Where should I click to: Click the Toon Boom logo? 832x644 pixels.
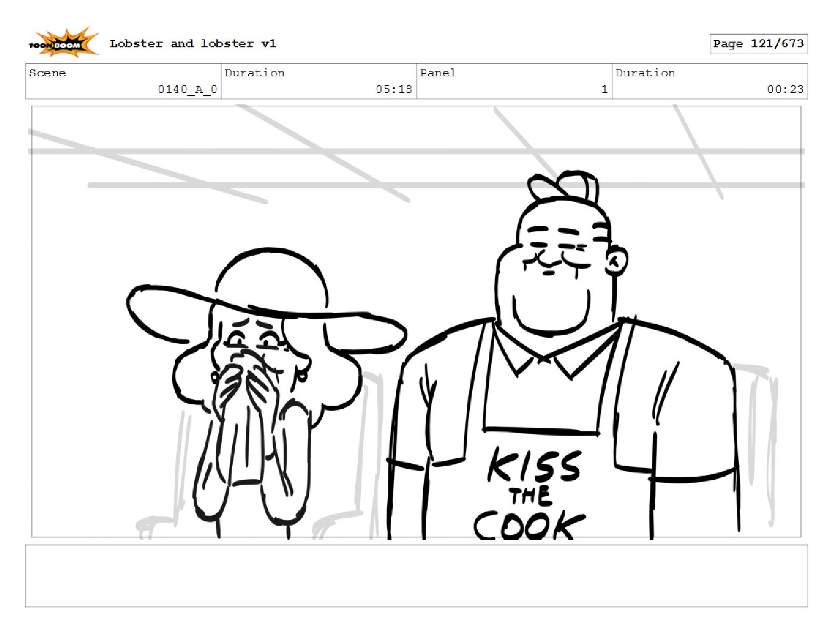[x=63, y=43]
